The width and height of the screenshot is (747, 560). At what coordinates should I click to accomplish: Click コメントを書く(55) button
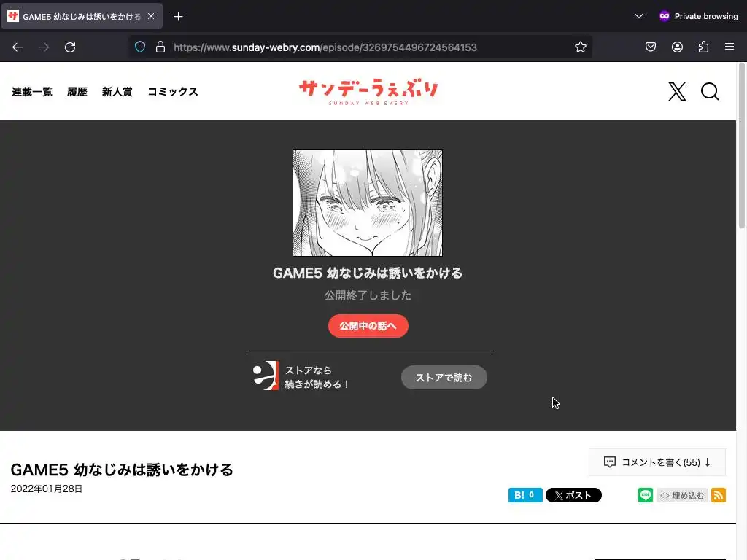pyautogui.click(x=657, y=462)
